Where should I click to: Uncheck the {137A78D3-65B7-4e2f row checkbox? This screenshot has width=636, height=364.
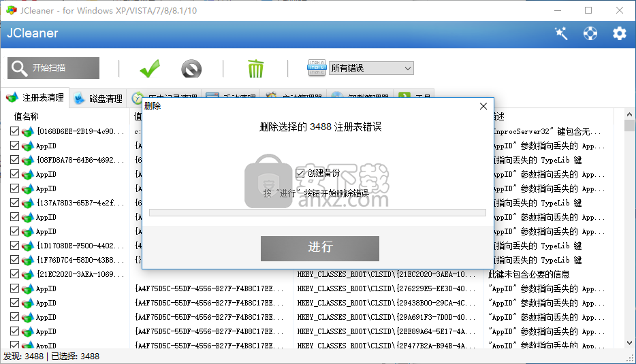[x=14, y=202]
